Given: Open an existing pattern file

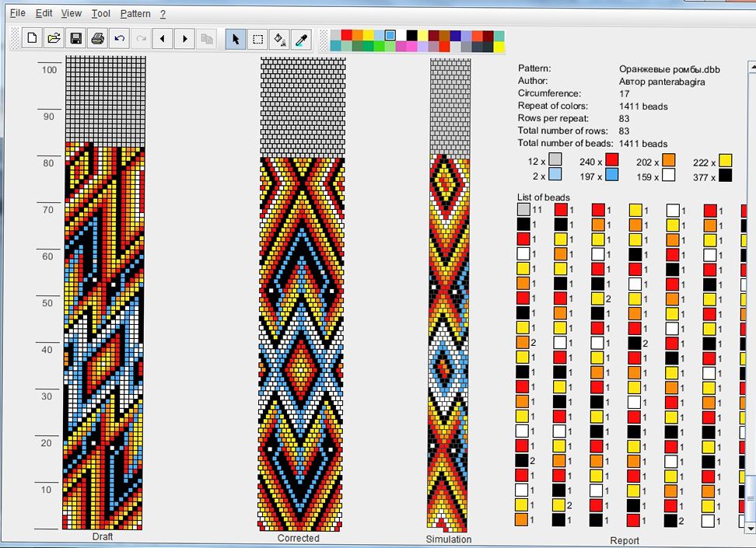Looking at the screenshot, I should tap(54, 39).
